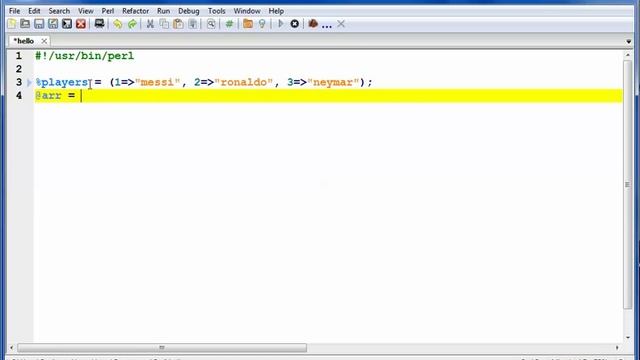Open the Edit menu

tap(34, 11)
